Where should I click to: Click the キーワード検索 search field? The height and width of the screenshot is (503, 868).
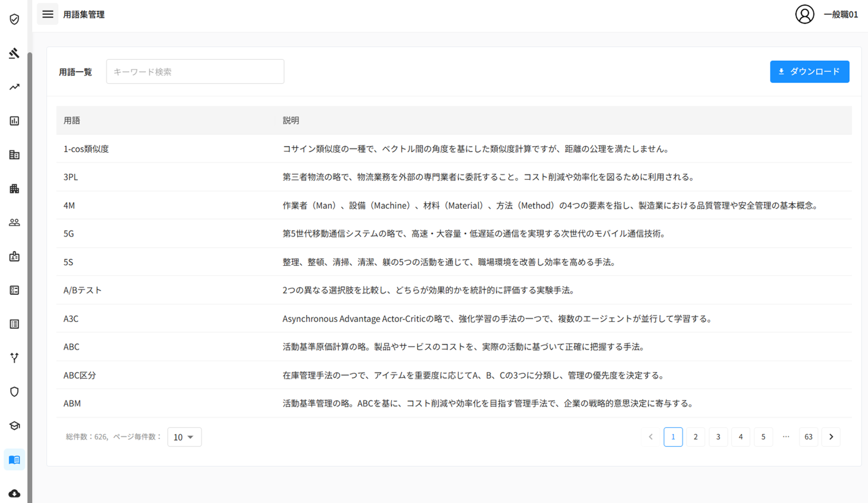tap(195, 72)
